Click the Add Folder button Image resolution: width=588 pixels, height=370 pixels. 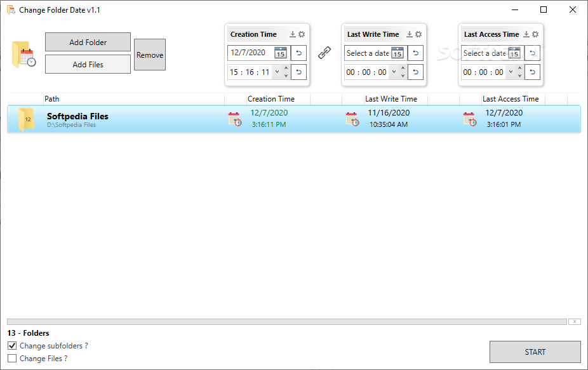(88, 42)
